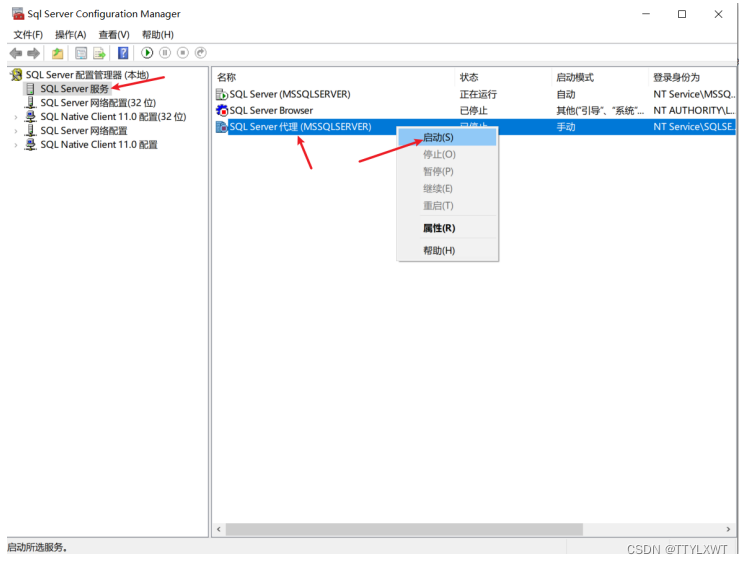Select the SQL Server Browser row
The image size is (743, 564).
point(474,110)
